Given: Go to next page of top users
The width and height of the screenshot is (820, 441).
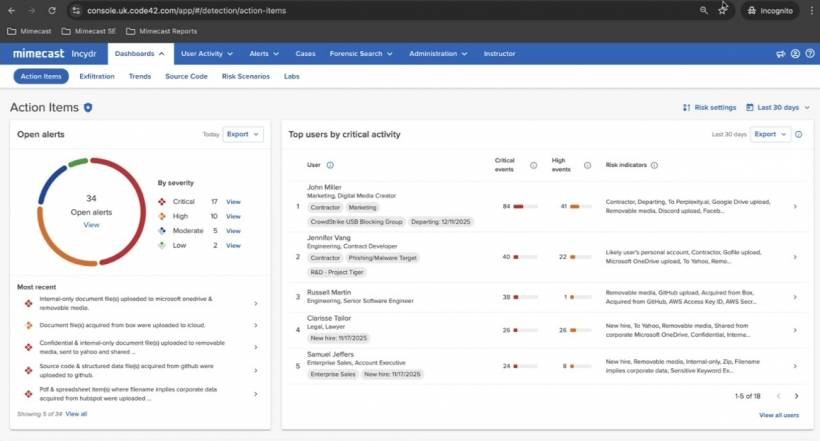Looking at the screenshot, I should pyautogui.click(x=795, y=396).
